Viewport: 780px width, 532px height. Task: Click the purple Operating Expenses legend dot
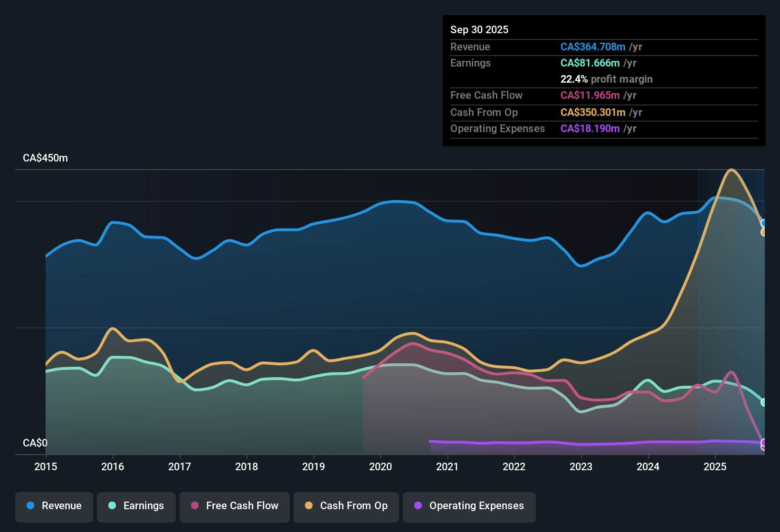pos(417,506)
